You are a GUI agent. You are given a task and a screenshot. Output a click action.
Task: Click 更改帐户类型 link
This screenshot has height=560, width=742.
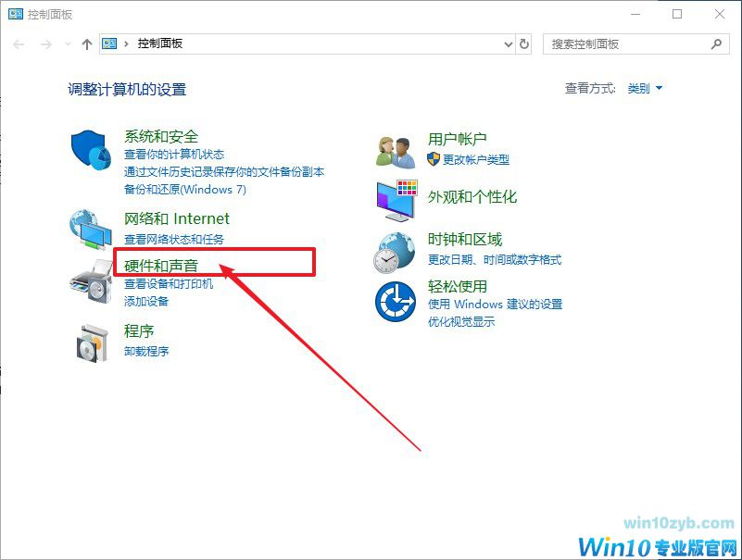(476, 159)
